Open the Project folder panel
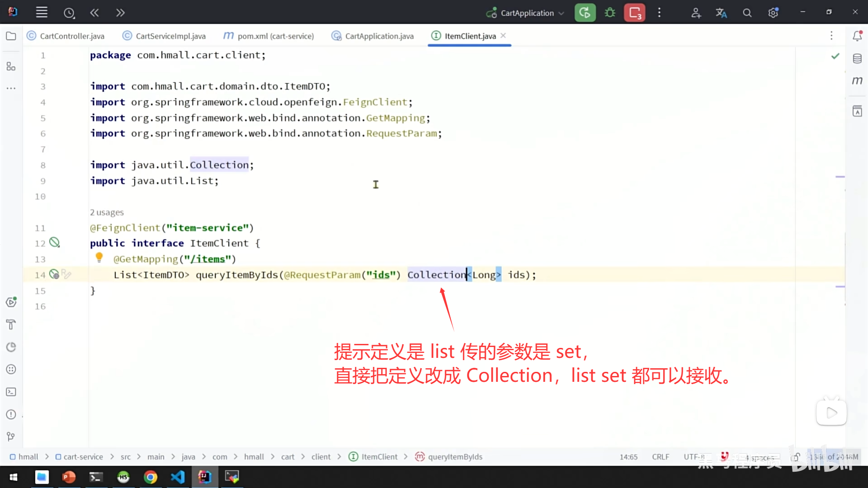The image size is (868, 488). 11,36
